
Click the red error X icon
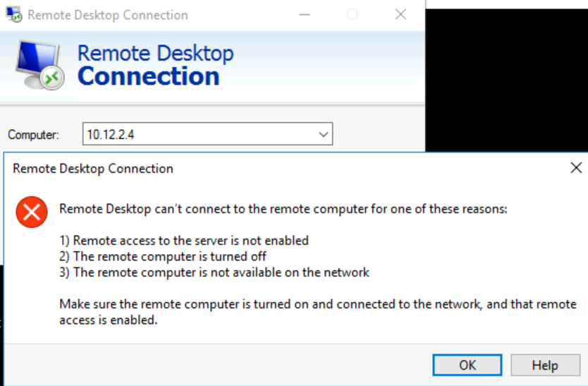click(x=32, y=212)
